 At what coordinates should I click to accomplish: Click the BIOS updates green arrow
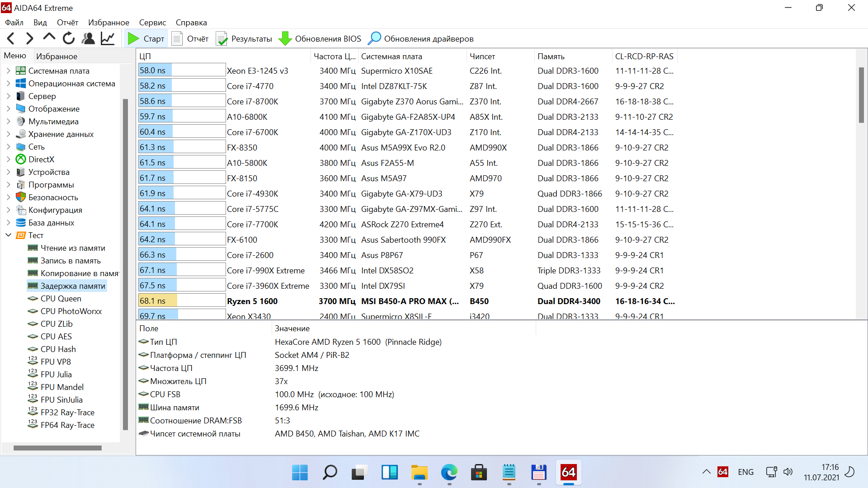click(x=285, y=39)
